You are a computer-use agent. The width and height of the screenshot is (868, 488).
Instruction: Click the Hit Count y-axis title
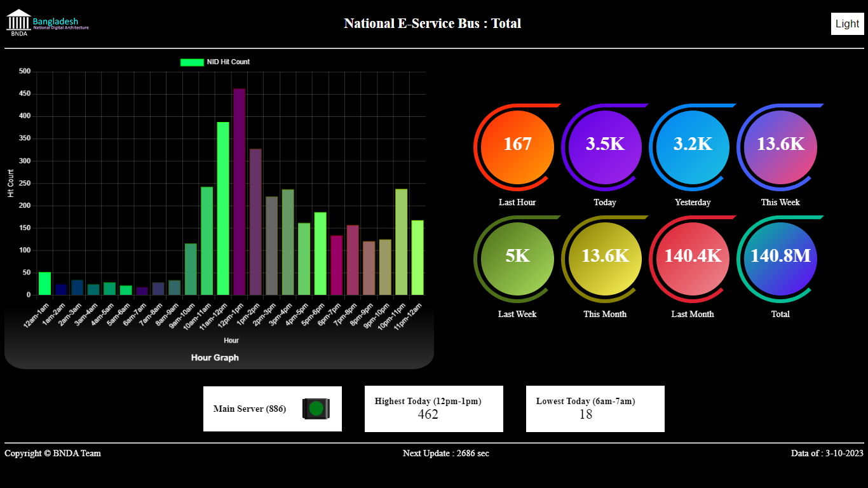coord(11,183)
